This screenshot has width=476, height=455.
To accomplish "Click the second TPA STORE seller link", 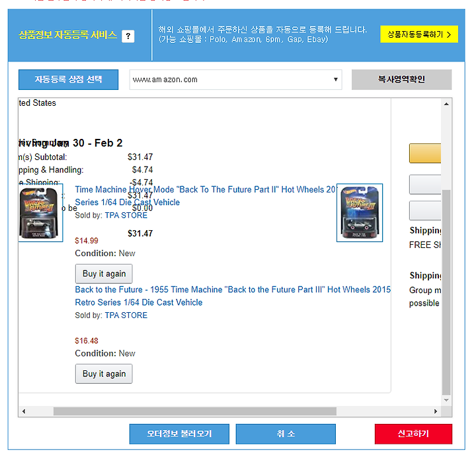I will point(126,315).
